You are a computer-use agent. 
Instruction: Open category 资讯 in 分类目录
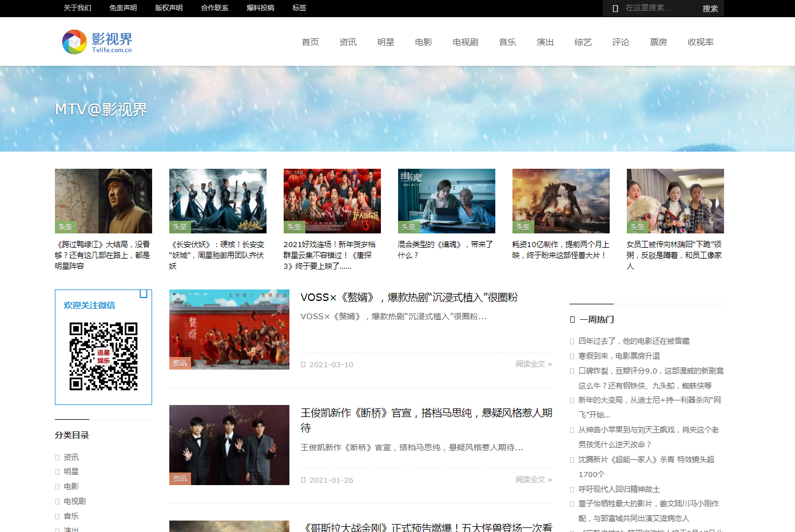click(71, 457)
